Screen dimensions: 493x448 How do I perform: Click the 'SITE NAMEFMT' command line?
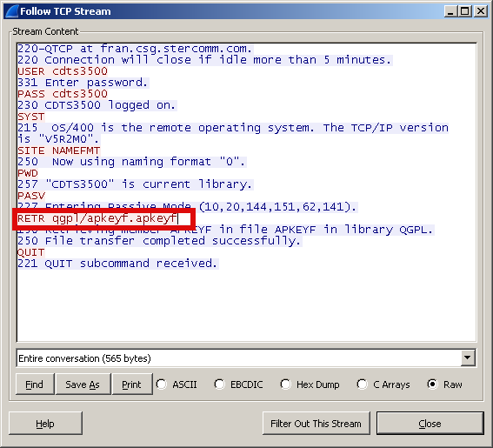pos(59,150)
